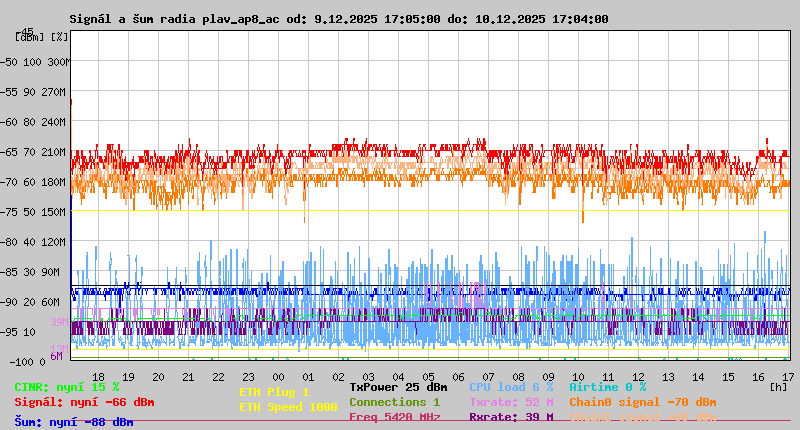Click hour 12 on the time axis
Image resolution: width=800 pixels, height=430 pixels.
click(x=639, y=377)
